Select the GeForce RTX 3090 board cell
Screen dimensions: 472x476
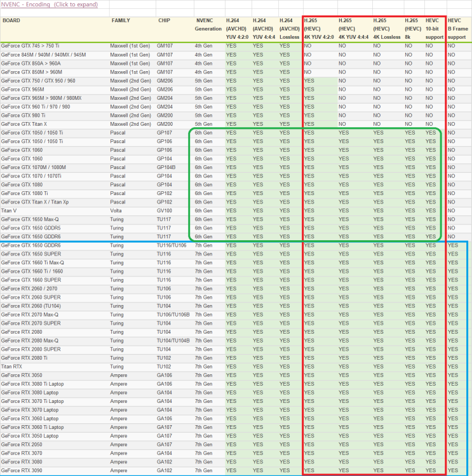pyautogui.click(x=22, y=470)
